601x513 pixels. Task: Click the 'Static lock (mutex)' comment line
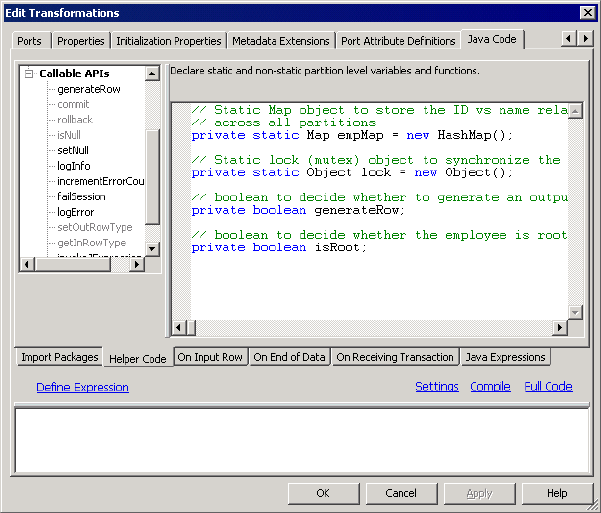tap(376, 160)
